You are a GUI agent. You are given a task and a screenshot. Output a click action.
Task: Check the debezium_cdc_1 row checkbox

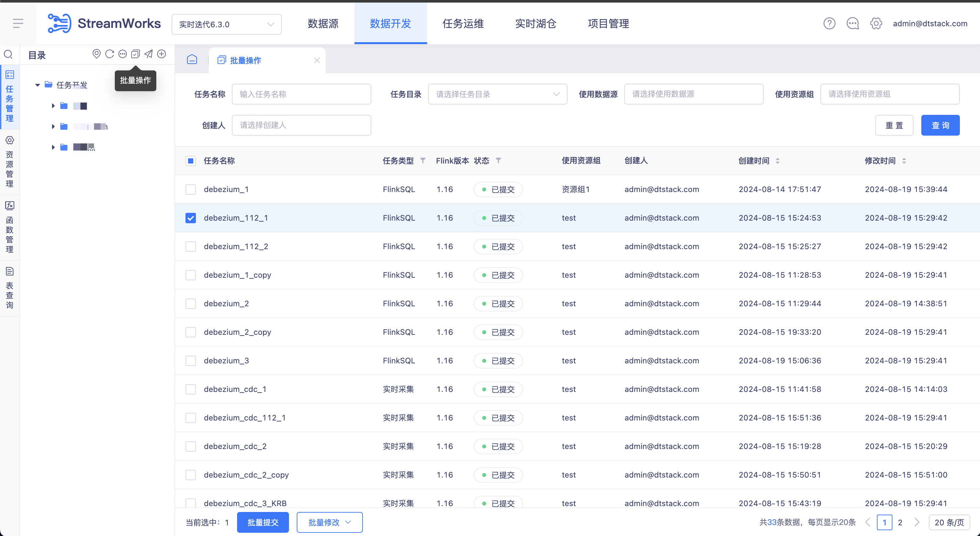(x=191, y=389)
